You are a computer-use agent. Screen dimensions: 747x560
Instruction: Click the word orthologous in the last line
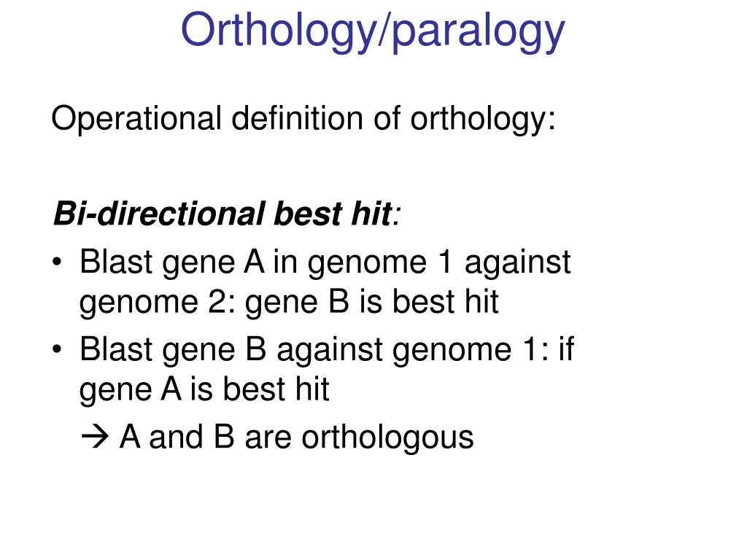tap(388, 437)
